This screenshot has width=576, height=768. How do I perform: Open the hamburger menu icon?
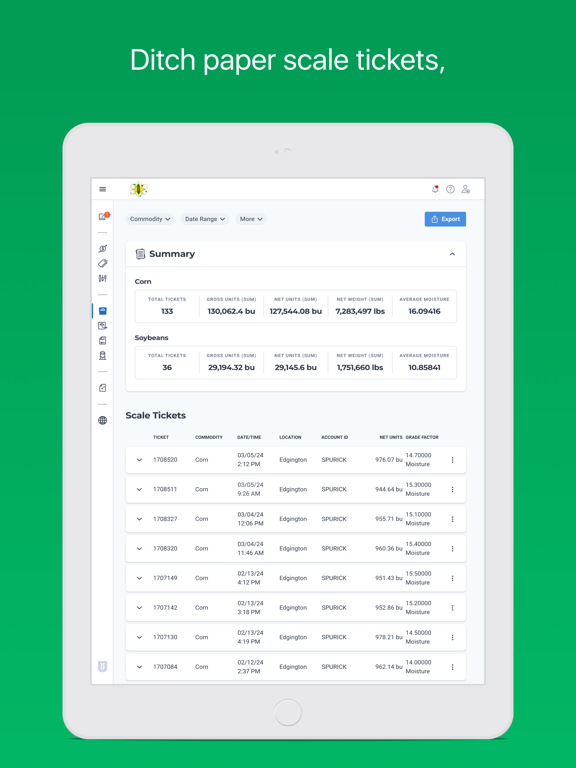[102, 190]
